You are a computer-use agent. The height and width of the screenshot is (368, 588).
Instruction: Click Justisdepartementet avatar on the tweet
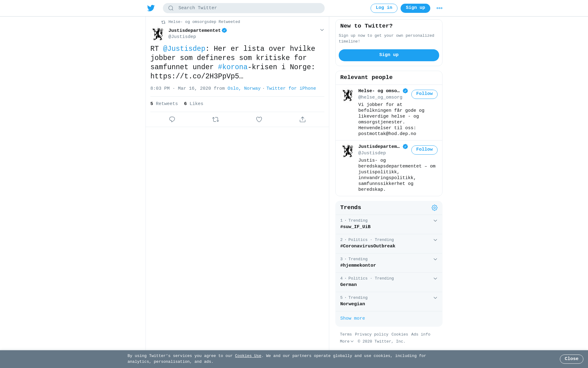pos(158,34)
